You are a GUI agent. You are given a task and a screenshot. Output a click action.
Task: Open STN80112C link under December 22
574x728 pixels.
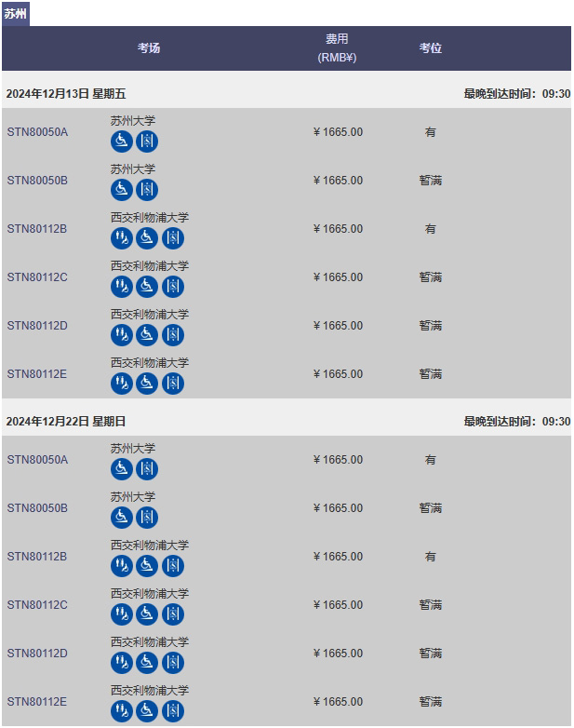pos(37,605)
